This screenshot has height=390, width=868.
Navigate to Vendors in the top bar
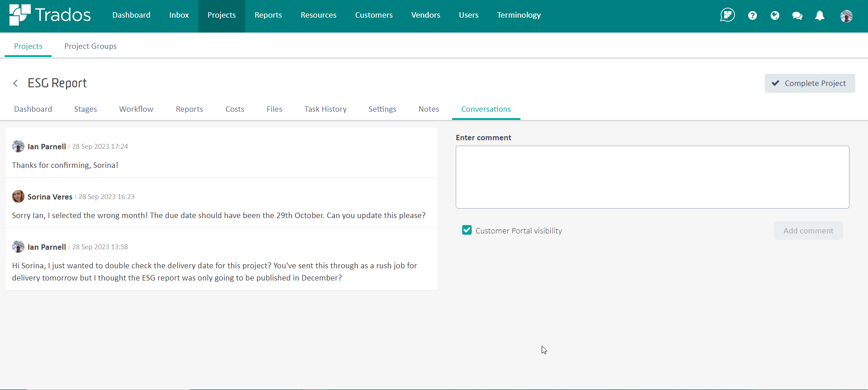pyautogui.click(x=425, y=15)
